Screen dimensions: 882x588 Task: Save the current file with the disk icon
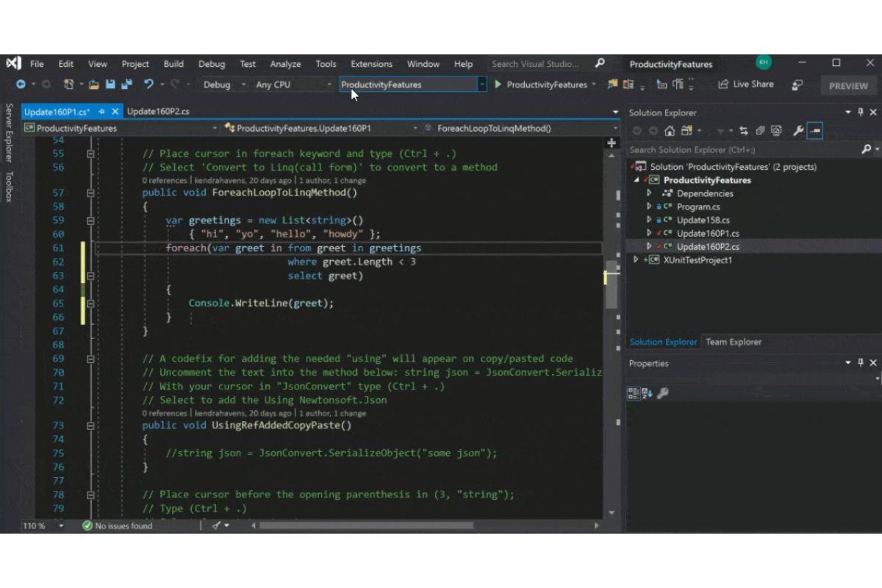pos(110,85)
